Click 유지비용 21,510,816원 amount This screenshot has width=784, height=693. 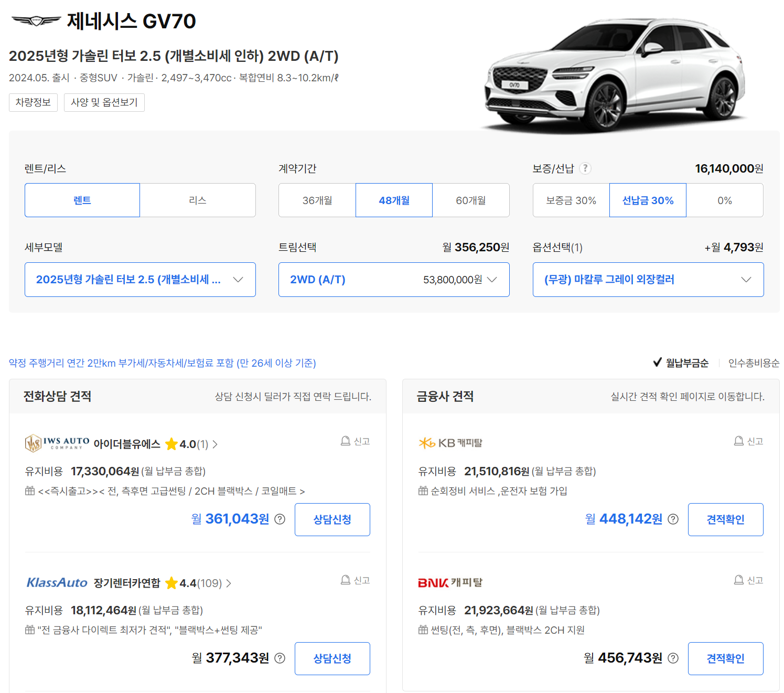click(497, 471)
